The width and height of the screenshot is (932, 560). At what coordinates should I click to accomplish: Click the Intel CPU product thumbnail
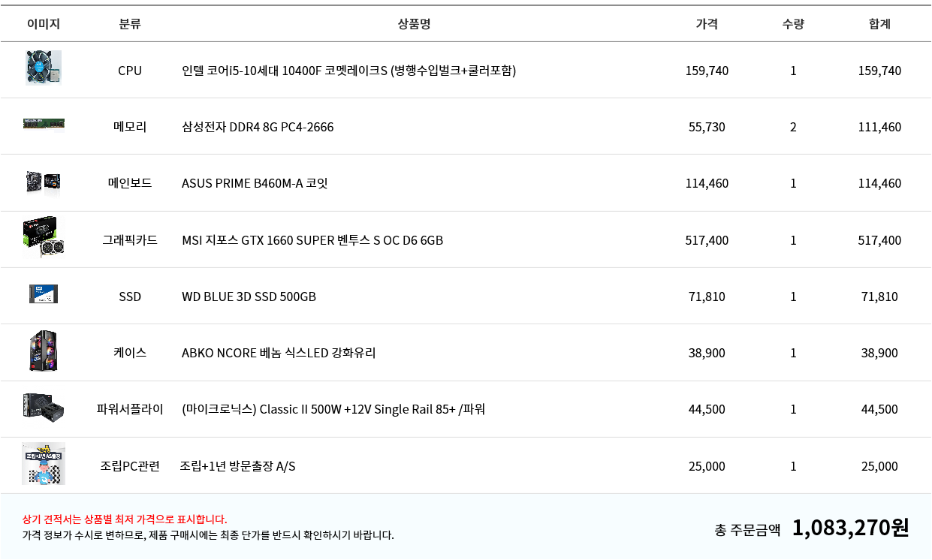[x=44, y=68]
